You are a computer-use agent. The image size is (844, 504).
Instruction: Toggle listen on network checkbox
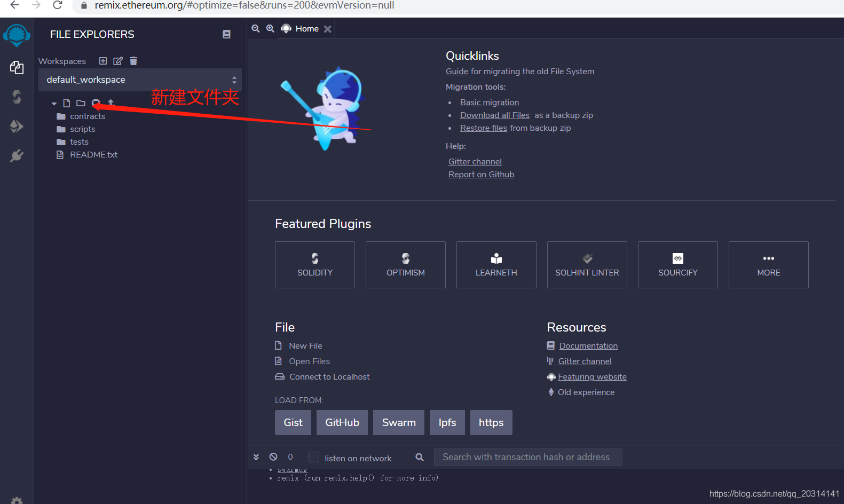314,457
